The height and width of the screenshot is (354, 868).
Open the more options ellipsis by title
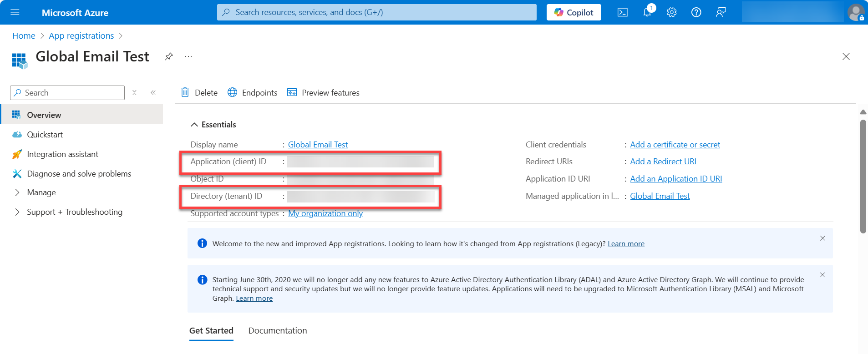(x=188, y=56)
